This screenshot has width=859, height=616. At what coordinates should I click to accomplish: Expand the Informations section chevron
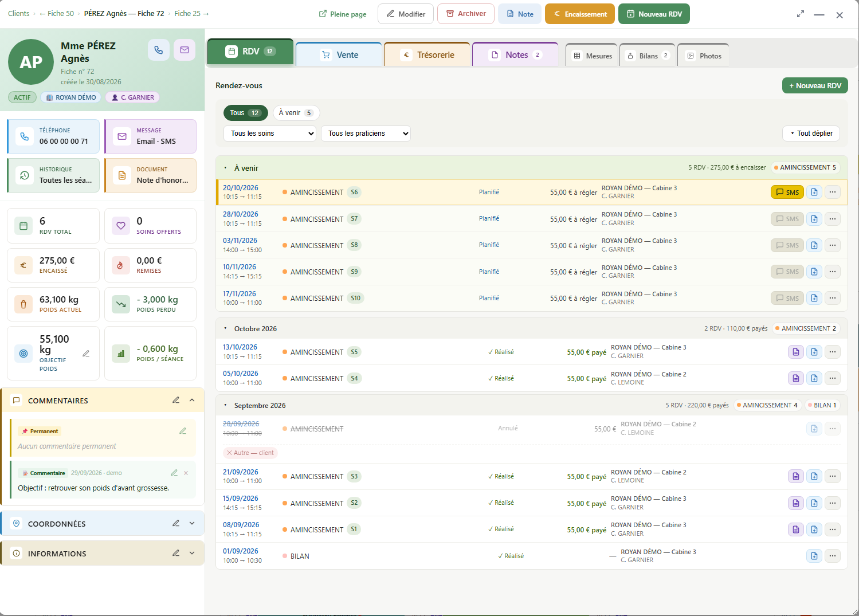(x=192, y=553)
